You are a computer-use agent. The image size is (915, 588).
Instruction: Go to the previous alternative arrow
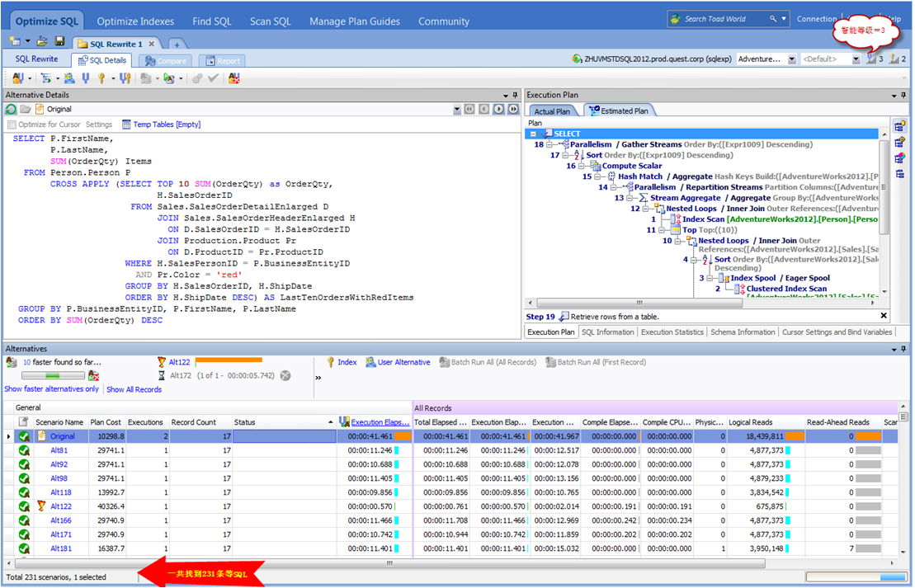point(483,109)
